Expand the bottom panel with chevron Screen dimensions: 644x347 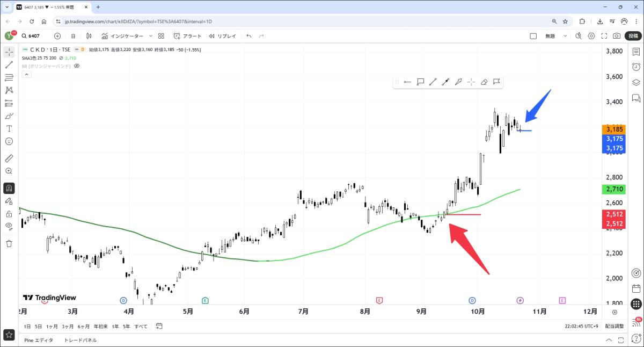coord(608,340)
